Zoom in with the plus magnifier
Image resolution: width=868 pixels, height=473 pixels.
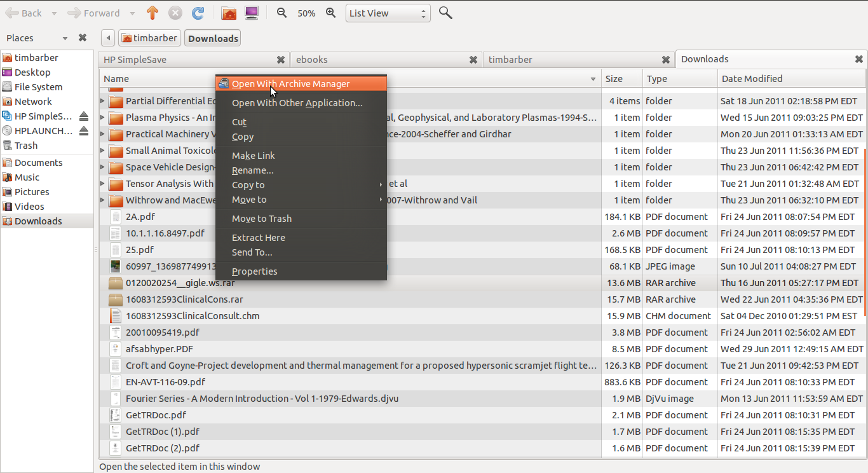coord(330,13)
